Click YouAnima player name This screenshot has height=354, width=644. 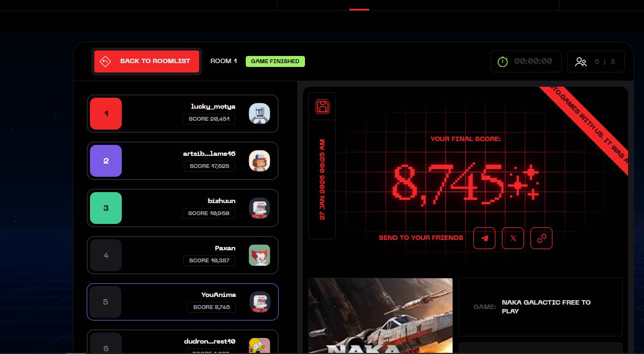point(218,295)
